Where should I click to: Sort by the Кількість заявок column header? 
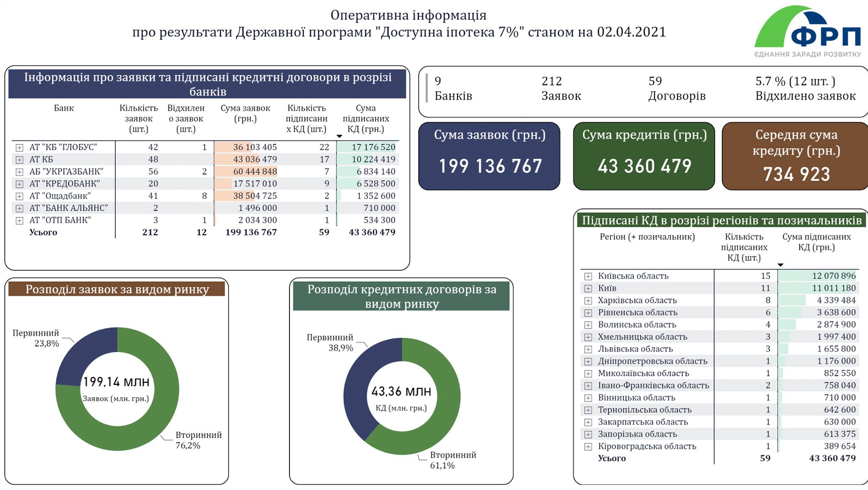tap(139, 119)
